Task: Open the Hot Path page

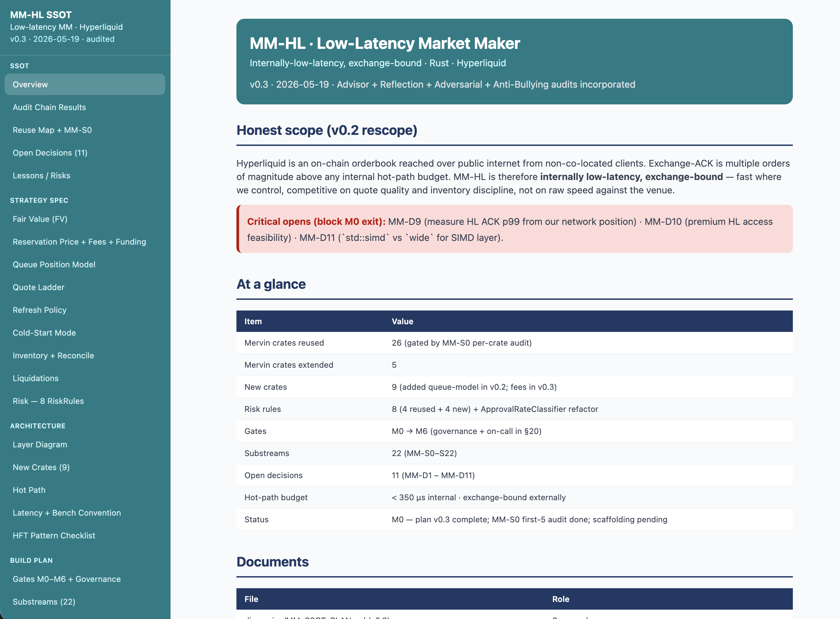Action: click(85, 490)
